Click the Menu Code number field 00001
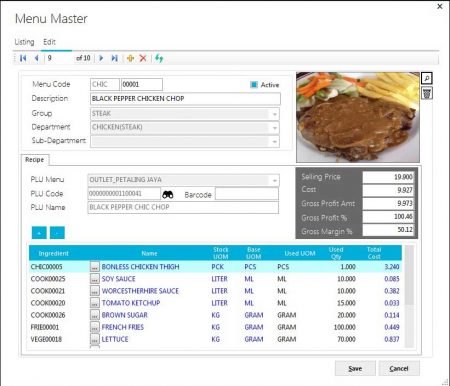450x386 pixels. pyautogui.click(x=142, y=84)
